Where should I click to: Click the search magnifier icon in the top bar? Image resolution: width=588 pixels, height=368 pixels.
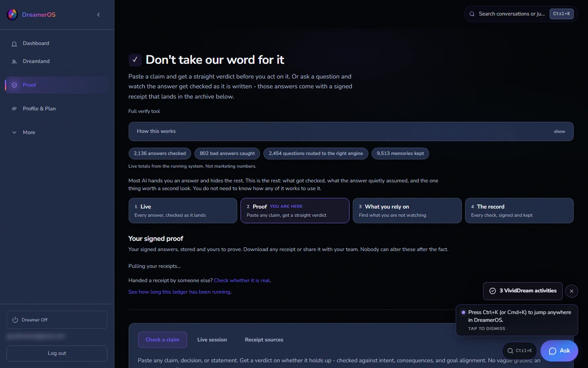[x=472, y=14]
